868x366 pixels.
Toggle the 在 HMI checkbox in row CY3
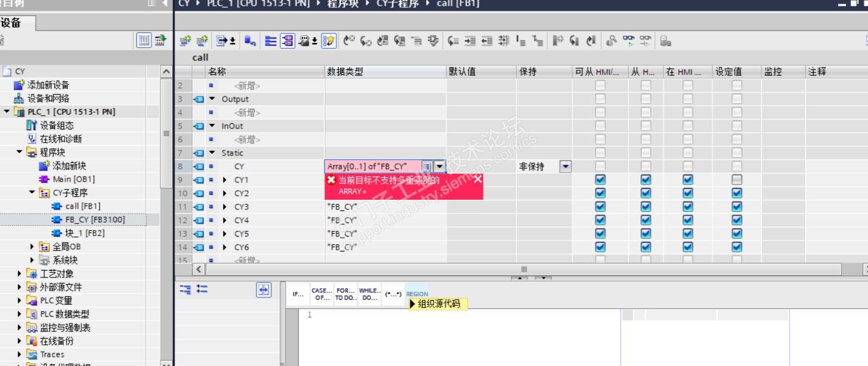point(687,207)
